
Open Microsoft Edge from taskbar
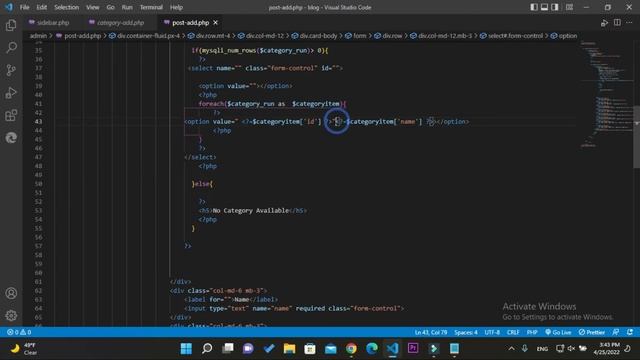(x=371, y=349)
